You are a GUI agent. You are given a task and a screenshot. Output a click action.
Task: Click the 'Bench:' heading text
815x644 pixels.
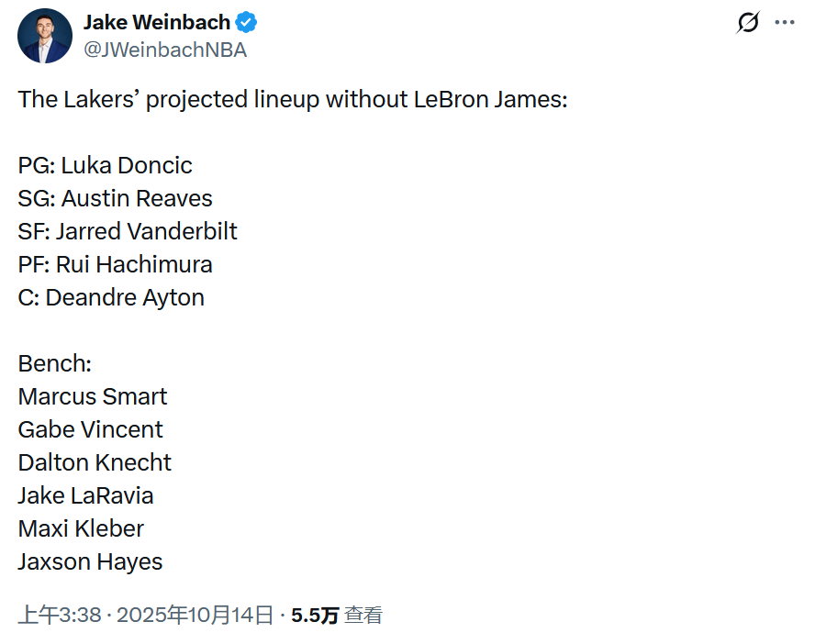[55, 363]
